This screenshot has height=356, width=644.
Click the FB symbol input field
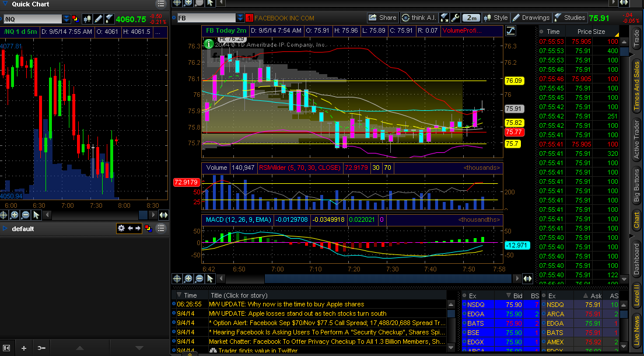pyautogui.click(x=206, y=18)
